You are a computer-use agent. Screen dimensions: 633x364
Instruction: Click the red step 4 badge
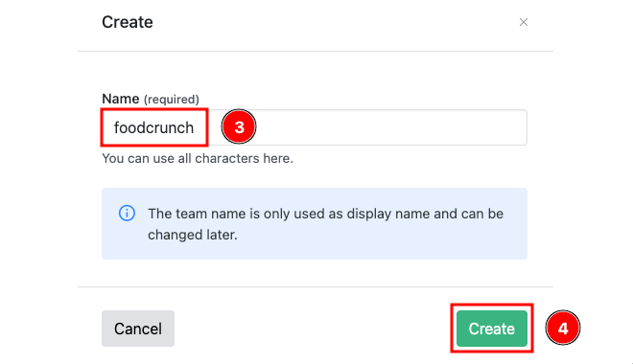563,329
